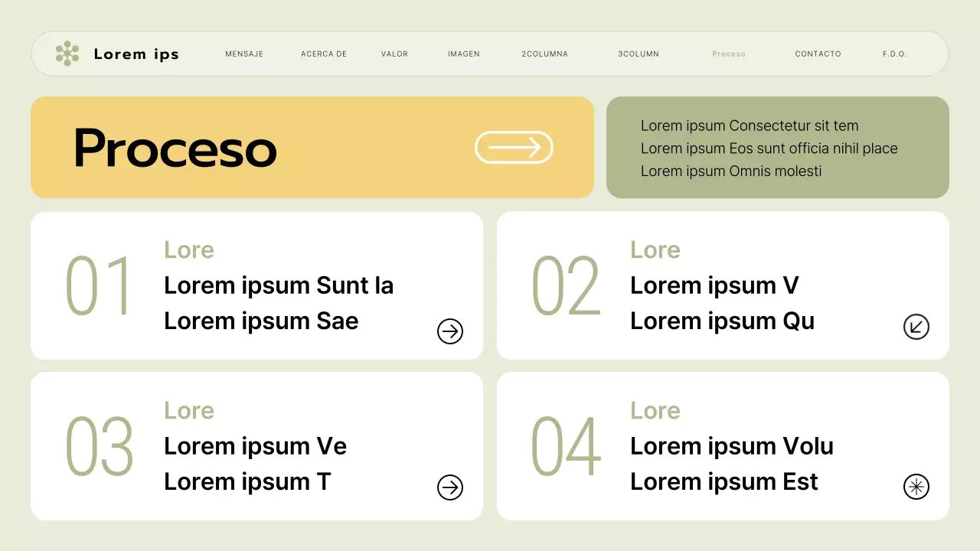Click the active Proceso nav item
The width and height of the screenshot is (980, 551).
coord(729,54)
